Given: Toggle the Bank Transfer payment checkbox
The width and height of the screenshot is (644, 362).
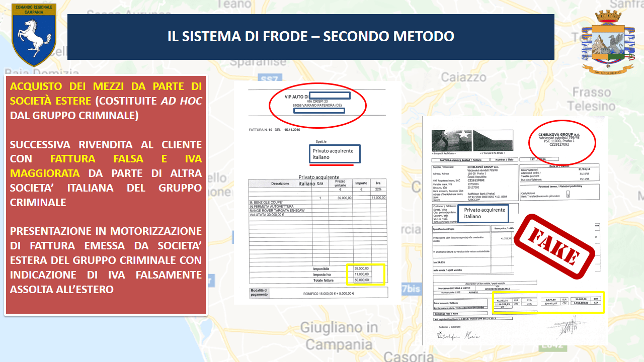Looking at the screenshot, I should pos(569,196).
